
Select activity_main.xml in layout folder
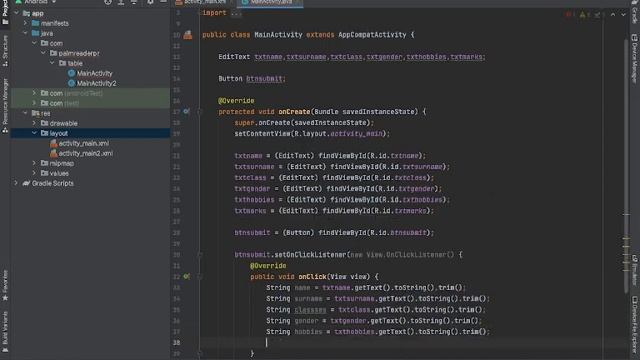click(84, 143)
